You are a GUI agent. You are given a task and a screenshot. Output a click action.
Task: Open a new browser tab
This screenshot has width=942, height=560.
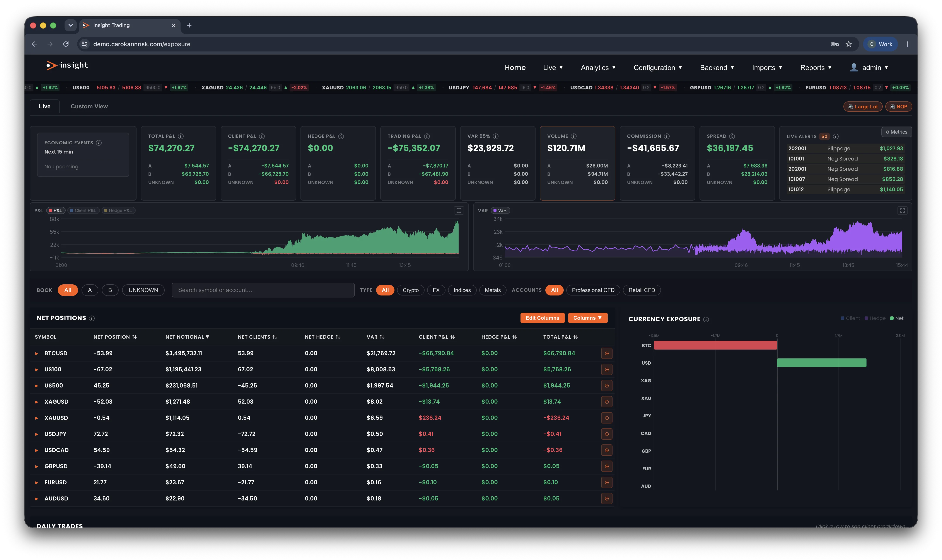(189, 25)
